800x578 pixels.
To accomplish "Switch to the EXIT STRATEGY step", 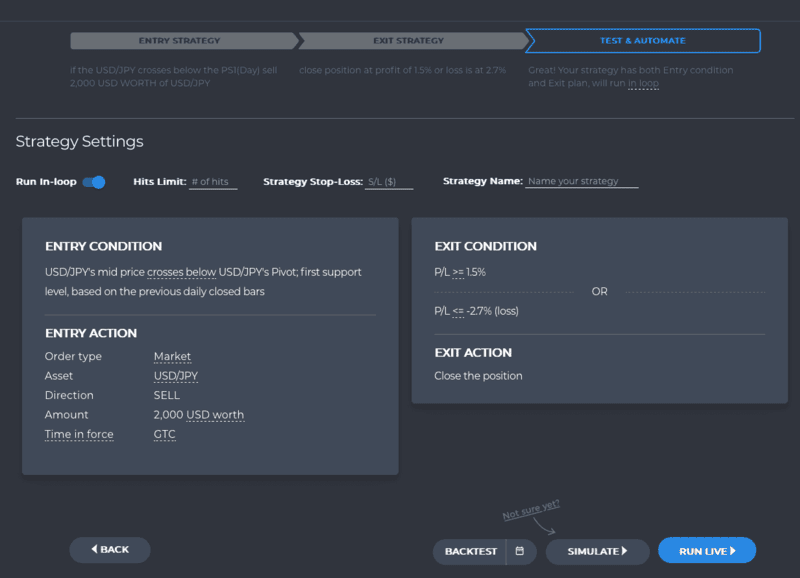I will point(410,41).
